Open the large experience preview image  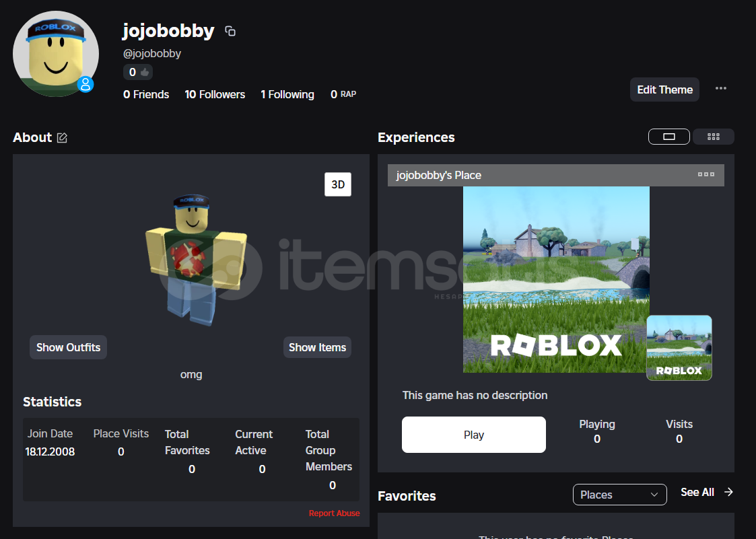point(556,280)
